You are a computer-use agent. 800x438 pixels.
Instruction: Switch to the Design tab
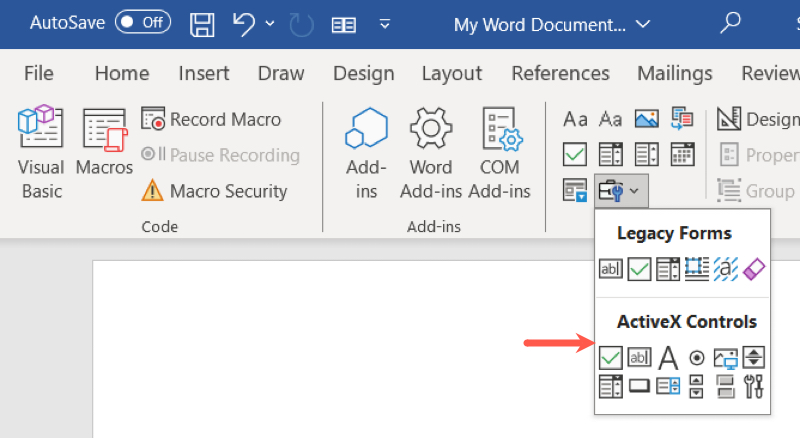[x=364, y=74]
